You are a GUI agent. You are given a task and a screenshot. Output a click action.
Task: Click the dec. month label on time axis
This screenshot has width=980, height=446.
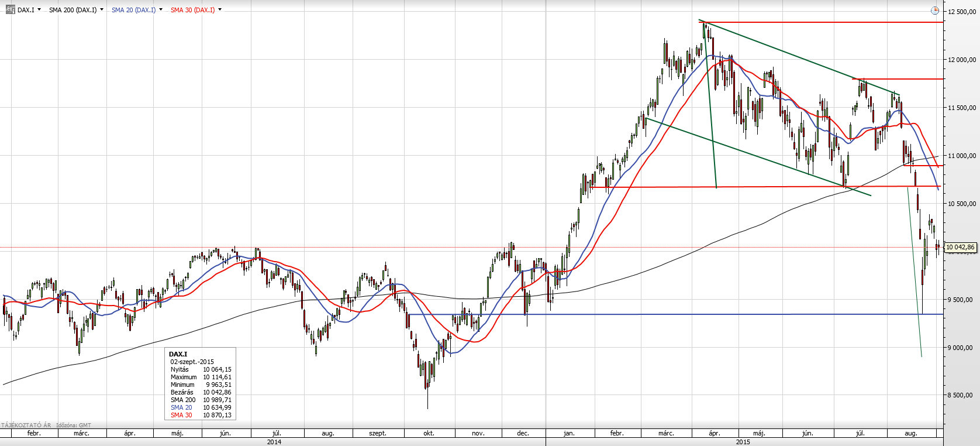pyautogui.click(x=523, y=433)
